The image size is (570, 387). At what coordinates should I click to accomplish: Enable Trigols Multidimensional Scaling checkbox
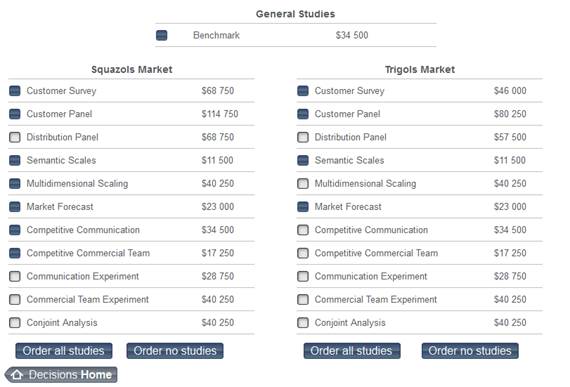pyautogui.click(x=303, y=184)
